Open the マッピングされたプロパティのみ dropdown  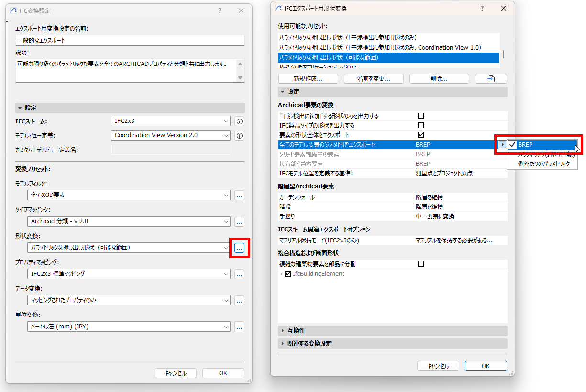pyautogui.click(x=129, y=300)
